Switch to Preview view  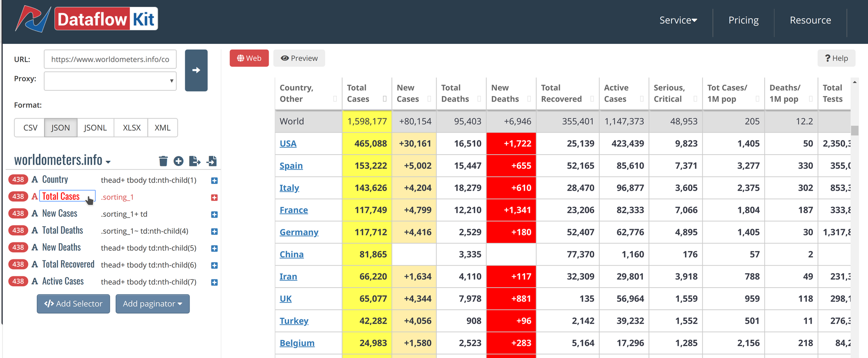pyautogui.click(x=299, y=58)
